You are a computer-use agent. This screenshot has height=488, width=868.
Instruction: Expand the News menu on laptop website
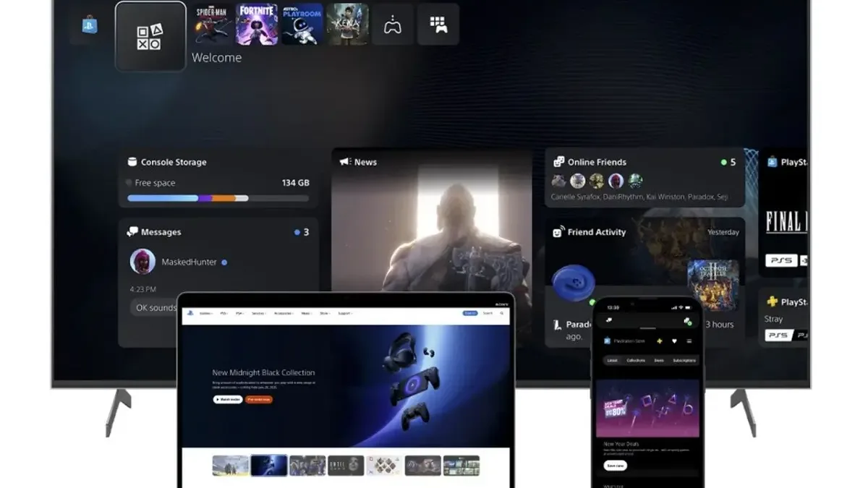point(307,313)
